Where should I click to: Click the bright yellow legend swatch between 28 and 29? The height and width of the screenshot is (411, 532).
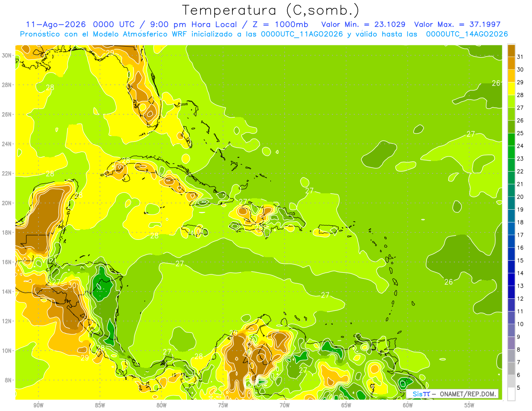pos(511,88)
